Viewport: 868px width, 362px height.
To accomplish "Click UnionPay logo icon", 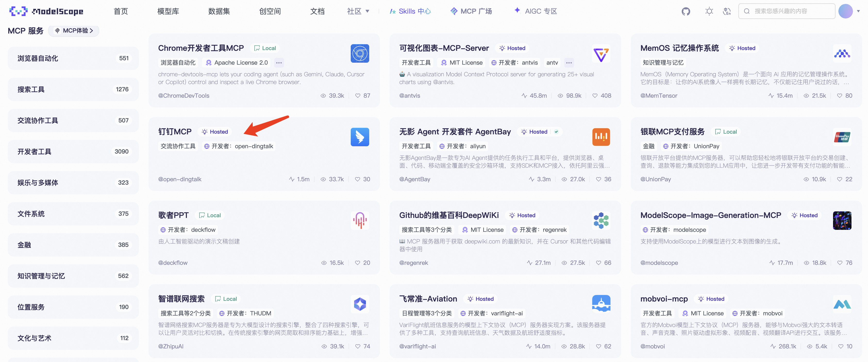I will tap(842, 137).
